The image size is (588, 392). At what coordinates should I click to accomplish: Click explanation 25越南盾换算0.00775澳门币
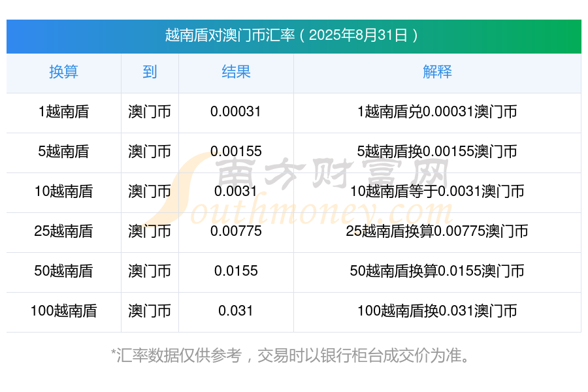click(x=437, y=231)
